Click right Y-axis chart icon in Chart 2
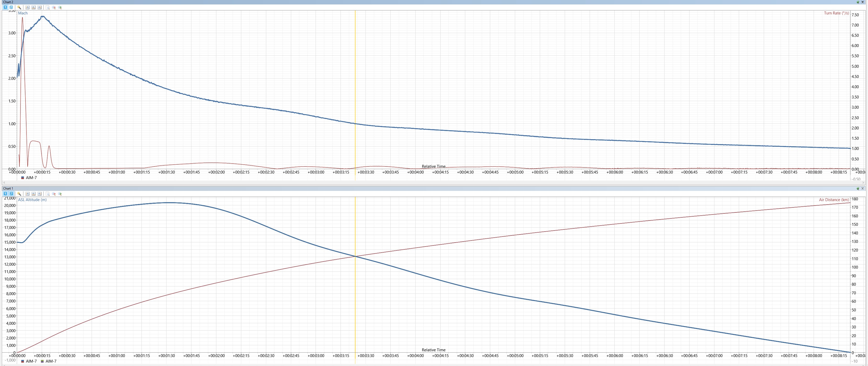The height and width of the screenshot is (366, 868). click(39, 7)
